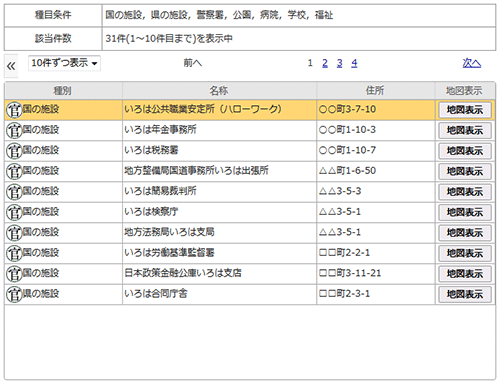Image resolution: width=500 pixels, height=384 pixels.
Task: Click address □□町3-11-21
Action: [350, 273]
